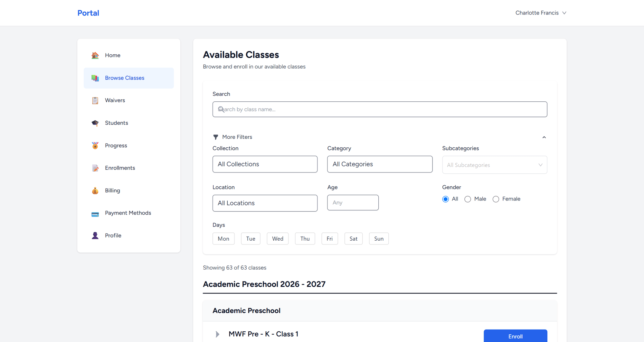Toggle the Fri day filter
The image size is (644, 342).
pos(330,239)
